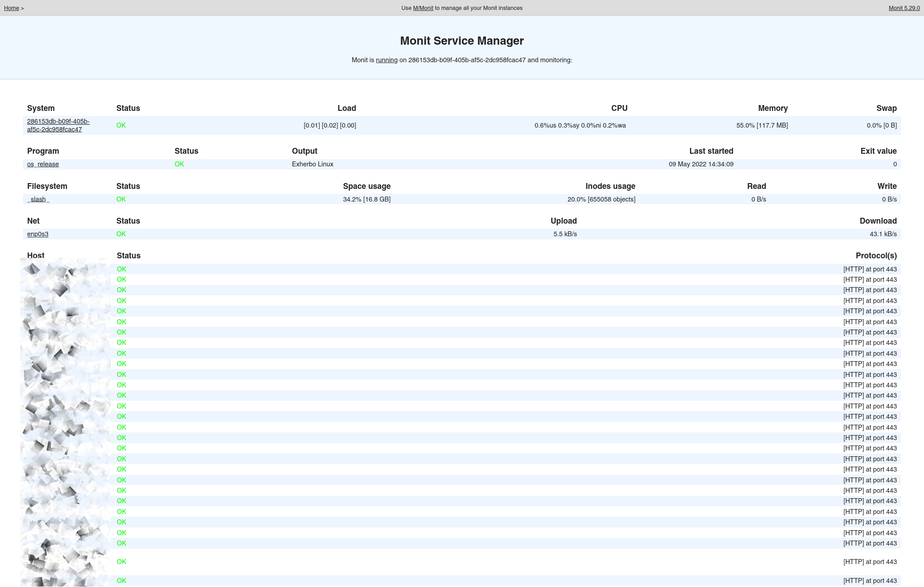Click the Monit Service Manager heading
Image resolution: width=924 pixels, height=587 pixels.
coord(462,41)
